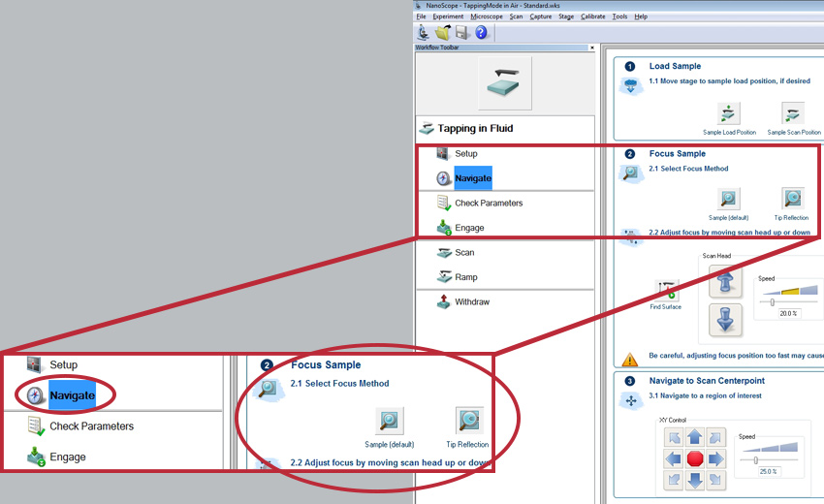Click the Find Surface icon
824x504 pixels.
point(665,289)
